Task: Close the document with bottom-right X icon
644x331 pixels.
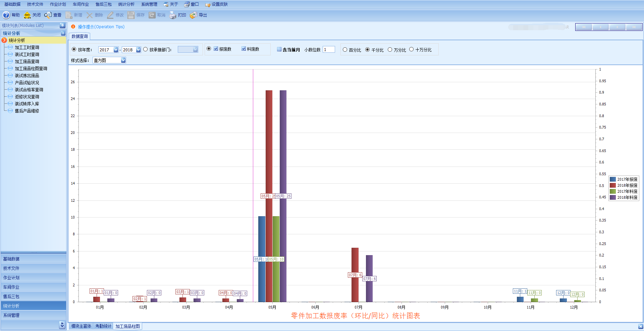Action: [641, 326]
